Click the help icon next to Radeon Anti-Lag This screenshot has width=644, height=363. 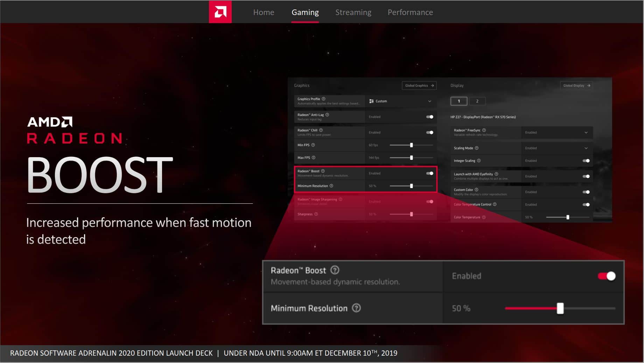(x=327, y=115)
